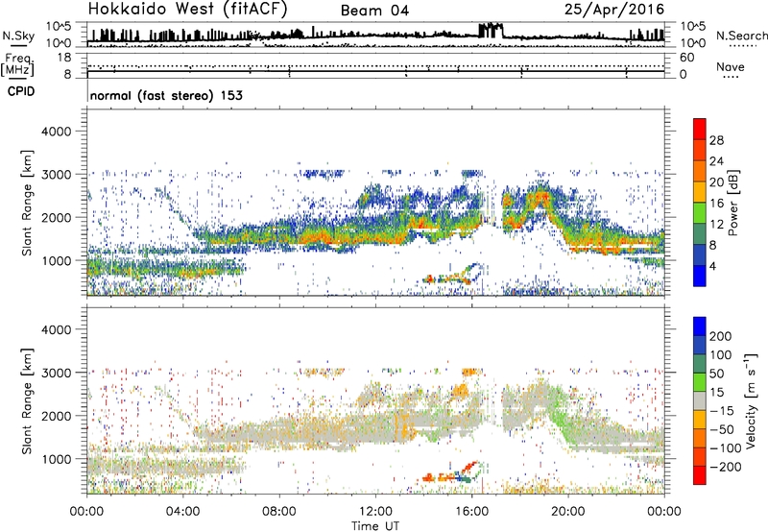768x532 pixels.
Task: Click the "20:00" time axis tick label
Action: [567, 512]
